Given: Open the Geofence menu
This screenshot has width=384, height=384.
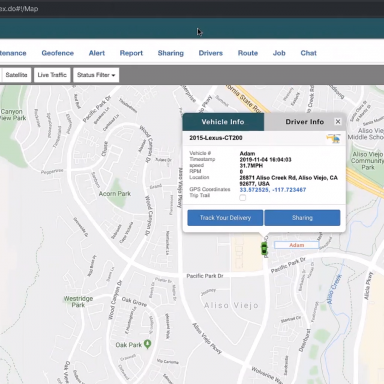Looking at the screenshot, I should 58,53.
